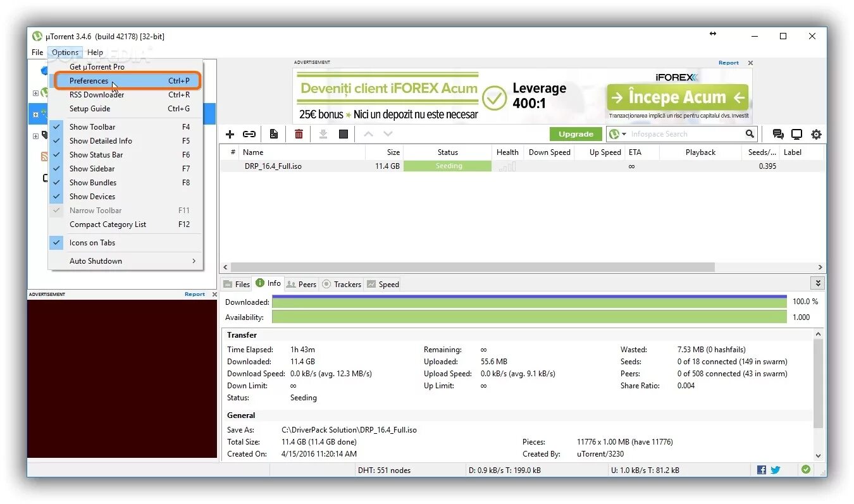Click the green Seeding status bar
Viewport: 854px width, 504px height.
pos(447,166)
